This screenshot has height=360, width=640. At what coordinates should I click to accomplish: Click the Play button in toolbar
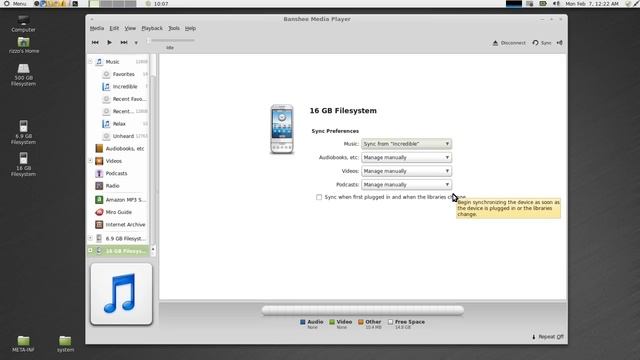click(x=109, y=42)
